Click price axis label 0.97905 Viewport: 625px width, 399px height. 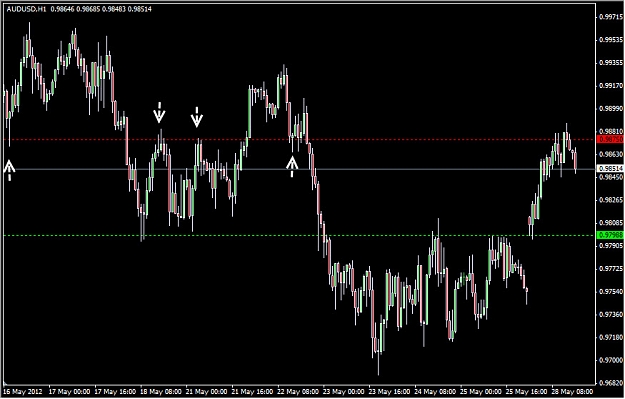612,246
